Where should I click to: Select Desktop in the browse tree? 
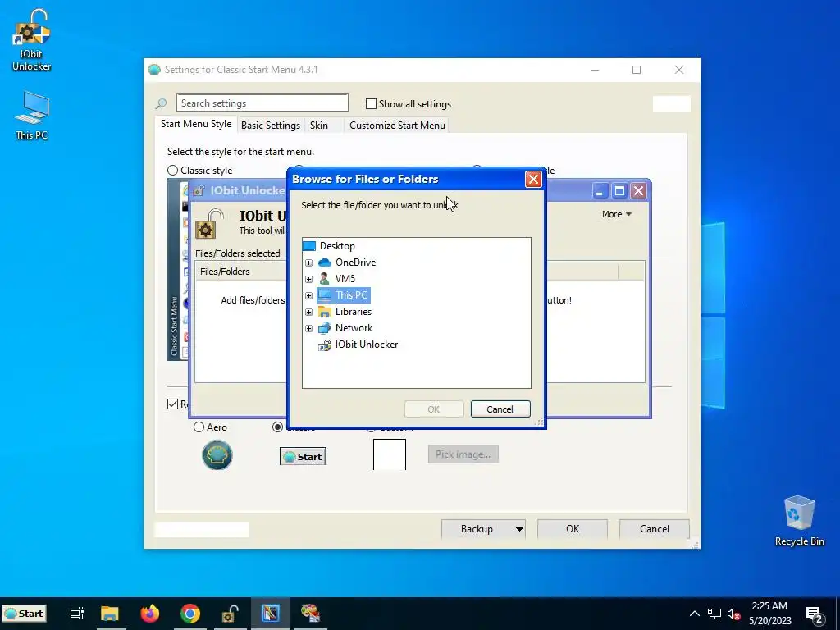[x=337, y=246]
